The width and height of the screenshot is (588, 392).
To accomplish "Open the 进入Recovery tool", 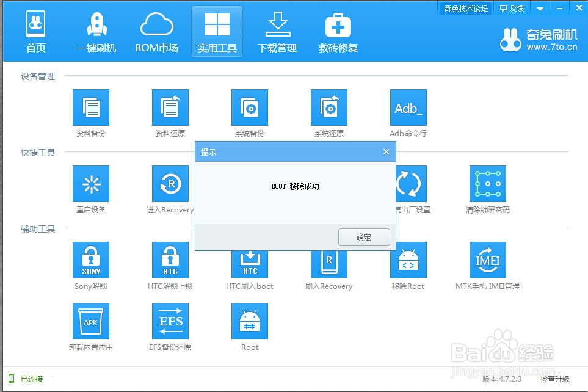I will [x=170, y=184].
